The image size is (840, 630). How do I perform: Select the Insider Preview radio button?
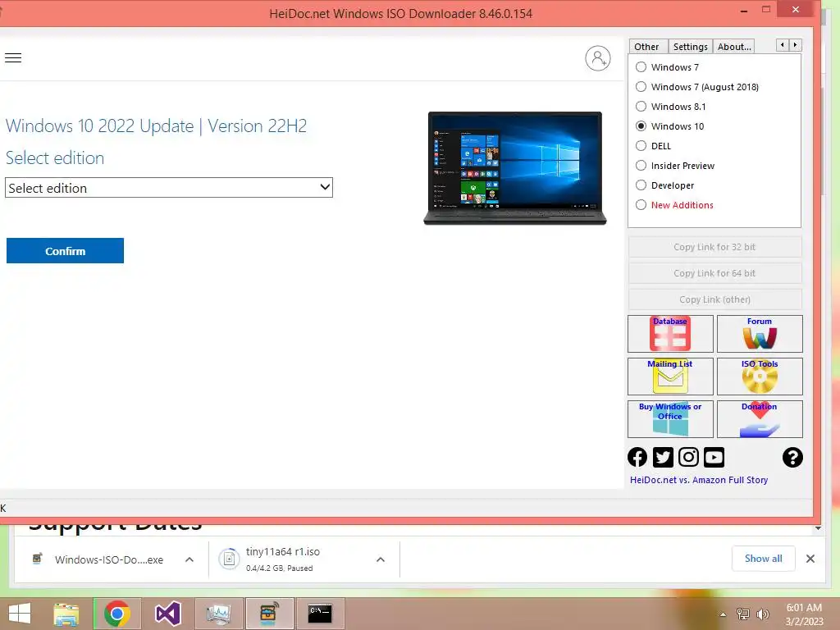pos(641,166)
